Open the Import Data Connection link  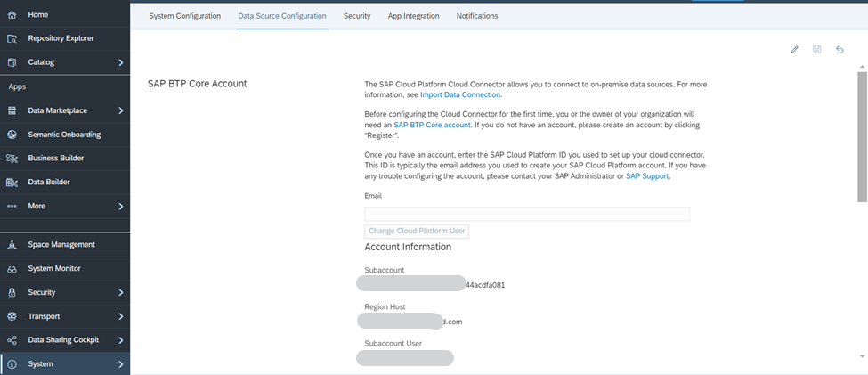click(x=460, y=94)
